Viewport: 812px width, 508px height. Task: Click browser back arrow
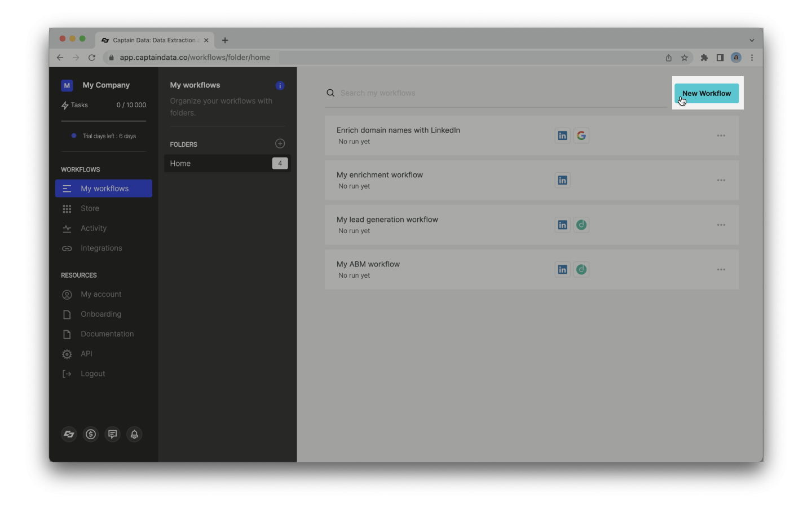60,58
